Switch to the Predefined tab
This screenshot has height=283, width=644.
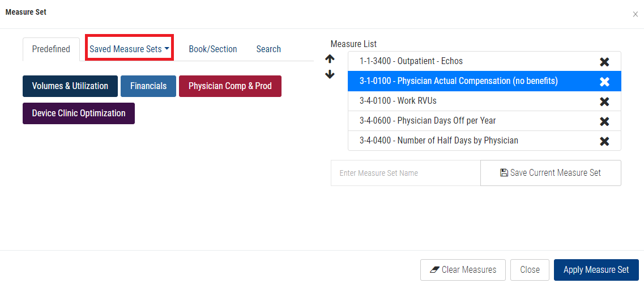point(51,49)
